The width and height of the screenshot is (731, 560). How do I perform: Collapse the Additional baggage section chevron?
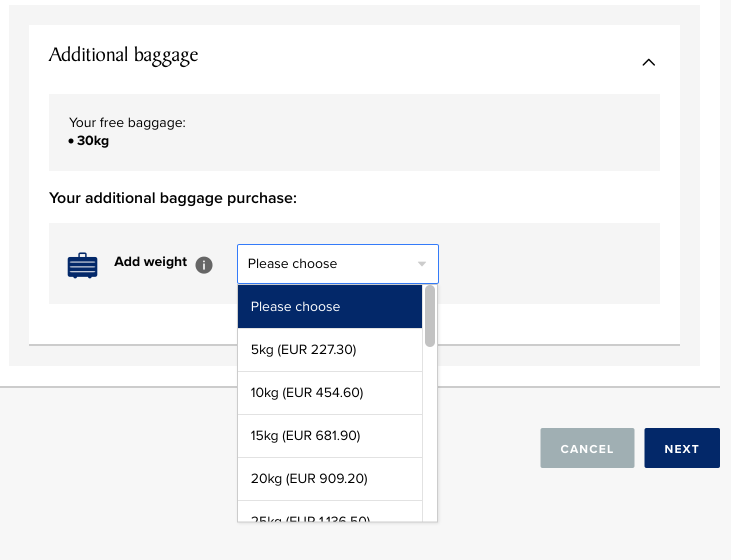648,62
